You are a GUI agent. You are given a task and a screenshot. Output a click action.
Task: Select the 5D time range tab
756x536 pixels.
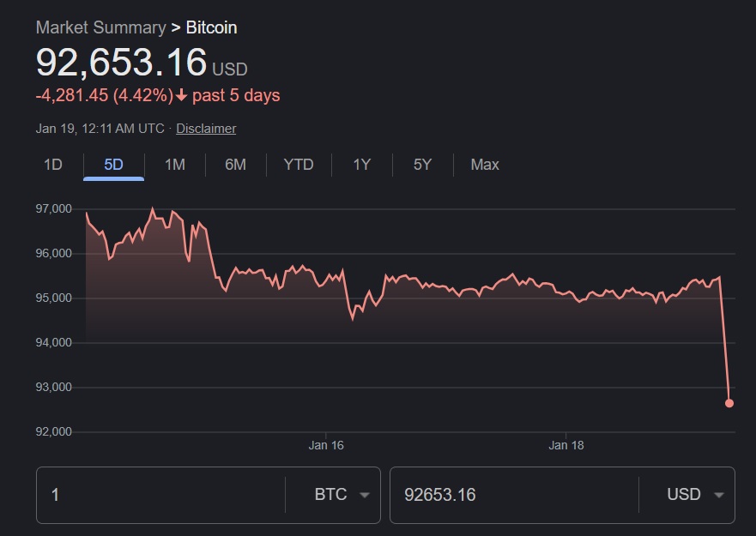click(x=114, y=165)
